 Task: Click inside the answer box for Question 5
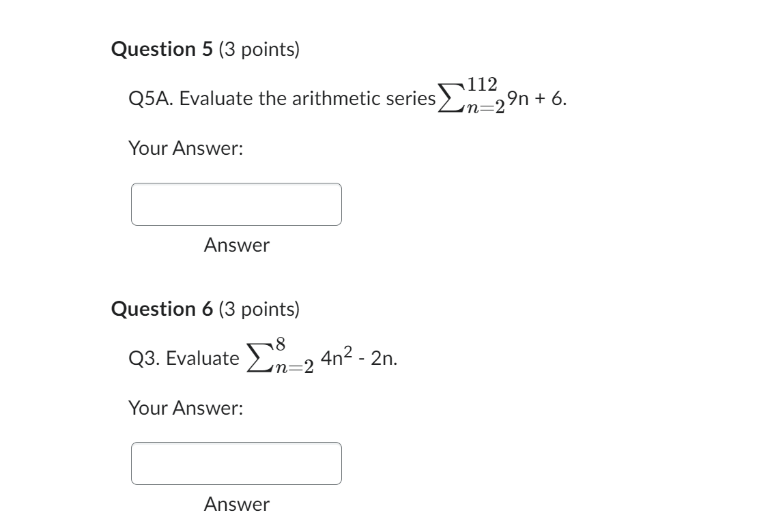[236, 203]
